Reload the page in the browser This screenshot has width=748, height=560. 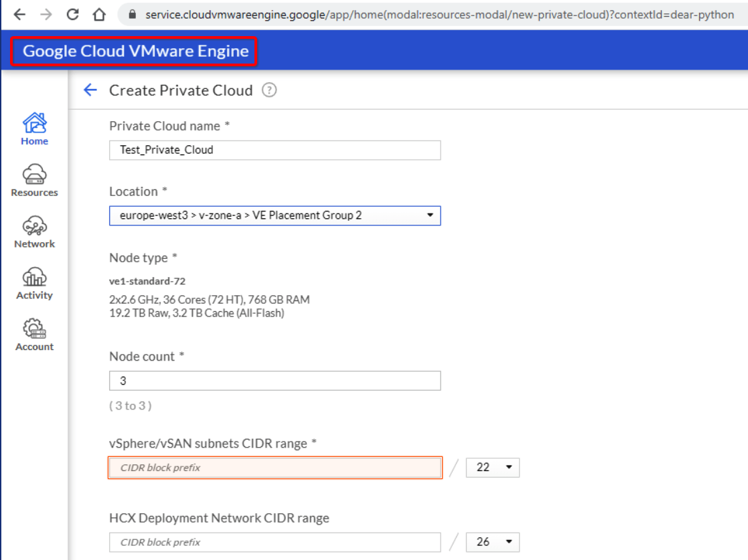[73, 15]
